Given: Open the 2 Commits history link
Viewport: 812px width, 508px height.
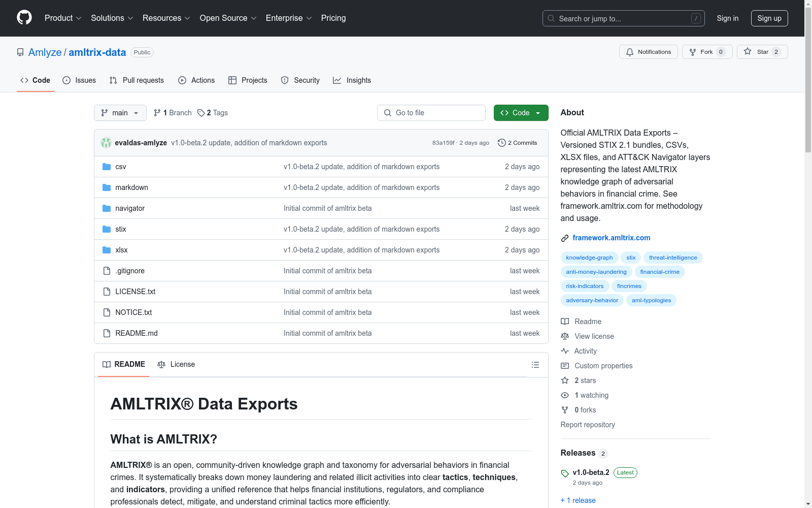Looking at the screenshot, I should click(518, 143).
